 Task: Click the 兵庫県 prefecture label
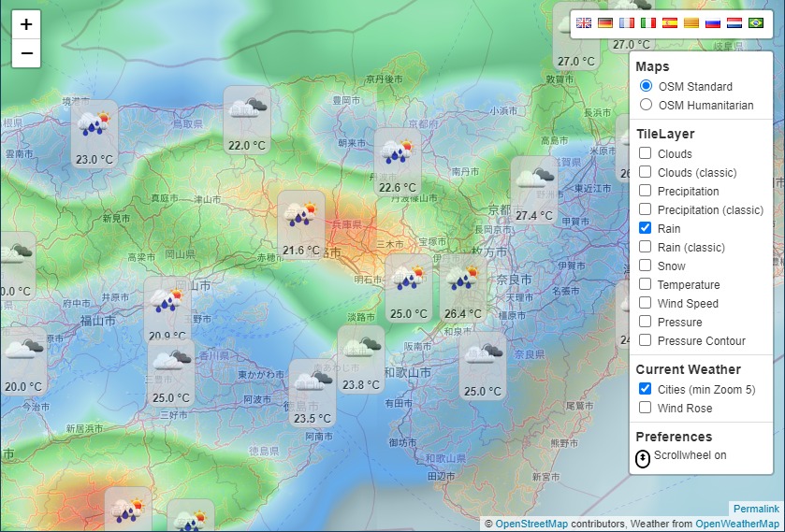click(346, 224)
